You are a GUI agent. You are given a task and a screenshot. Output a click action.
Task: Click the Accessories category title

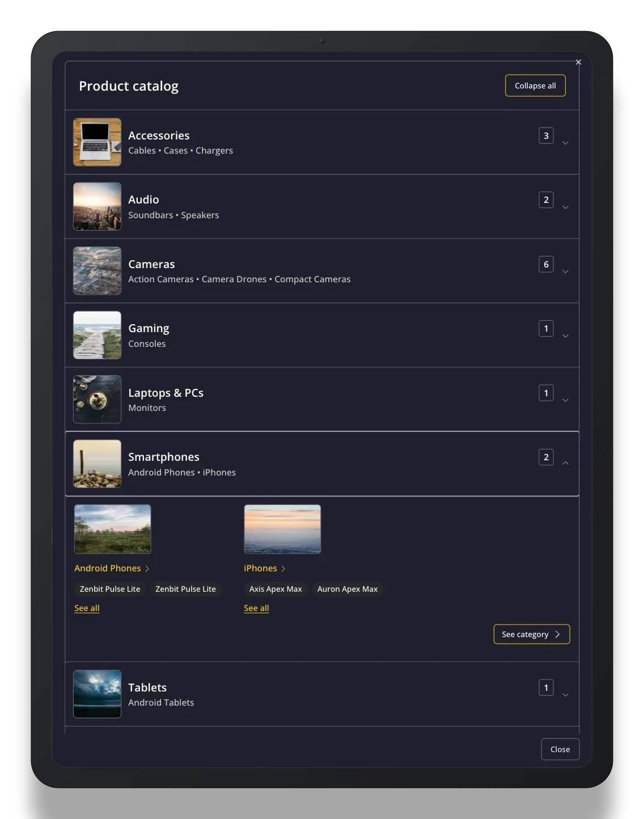(x=159, y=135)
